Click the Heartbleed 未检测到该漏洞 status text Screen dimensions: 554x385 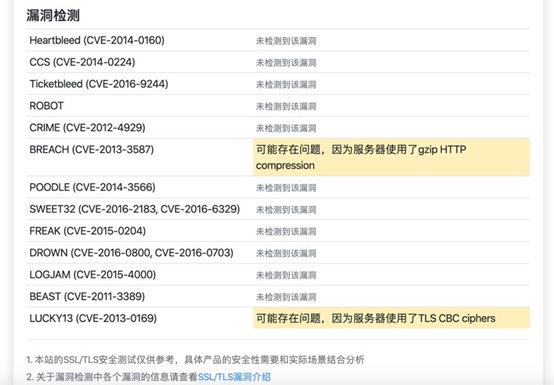coord(286,41)
